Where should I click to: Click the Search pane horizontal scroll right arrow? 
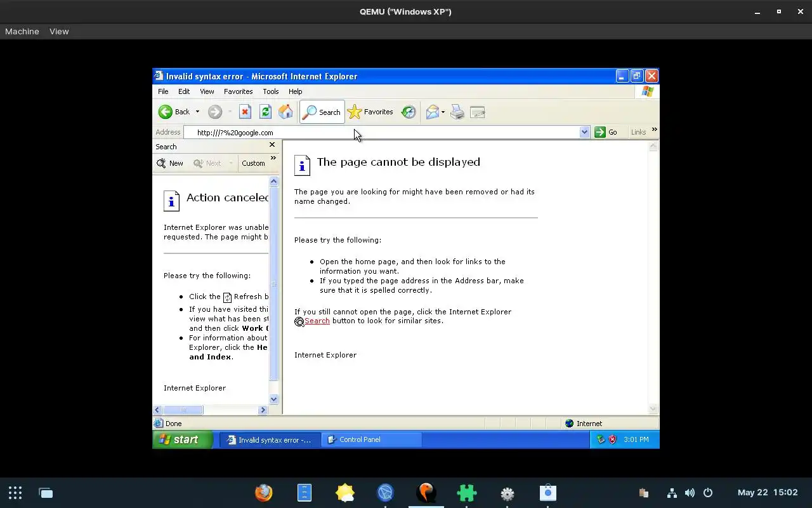click(x=263, y=410)
